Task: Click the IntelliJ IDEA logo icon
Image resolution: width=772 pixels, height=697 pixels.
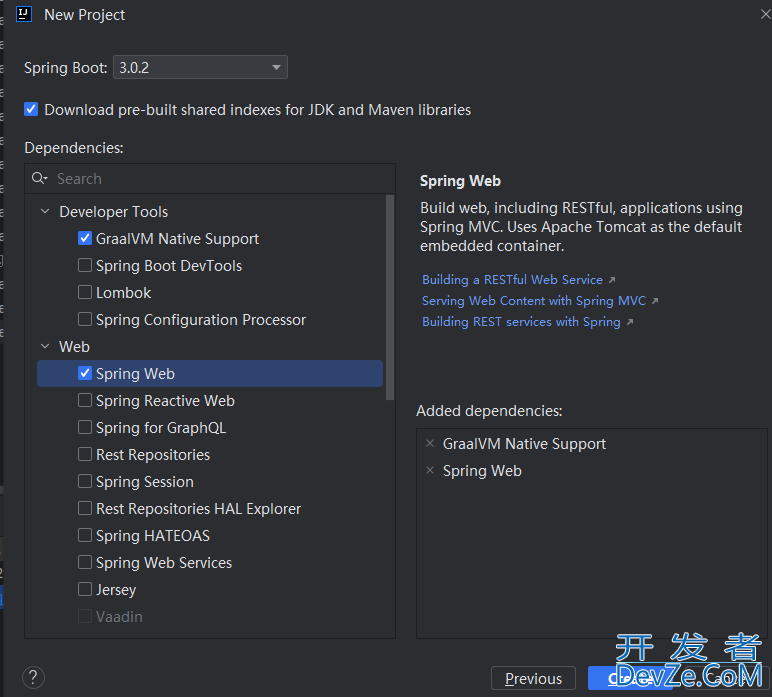Action: click(x=24, y=14)
